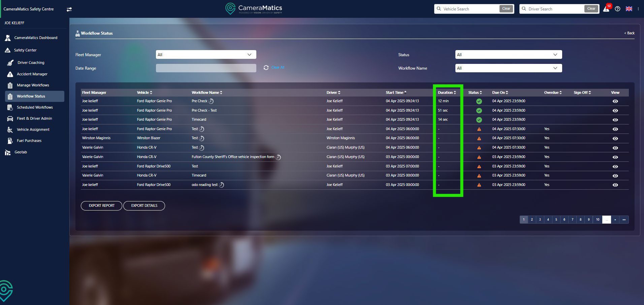644x305 pixels.
Task: Click green status check for Timecard row
Action: [x=479, y=120]
